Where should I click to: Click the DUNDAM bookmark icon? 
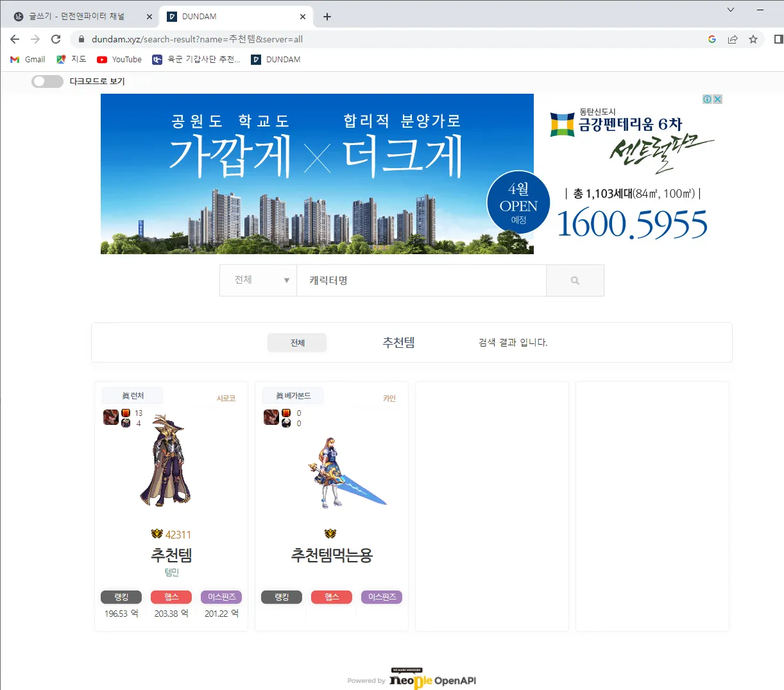tap(256, 60)
